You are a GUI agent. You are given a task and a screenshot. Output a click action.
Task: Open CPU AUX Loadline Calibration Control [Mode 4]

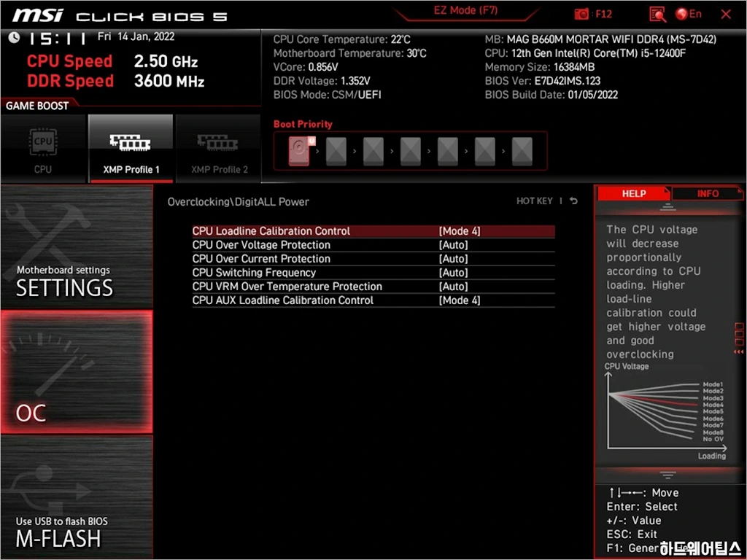tap(460, 300)
